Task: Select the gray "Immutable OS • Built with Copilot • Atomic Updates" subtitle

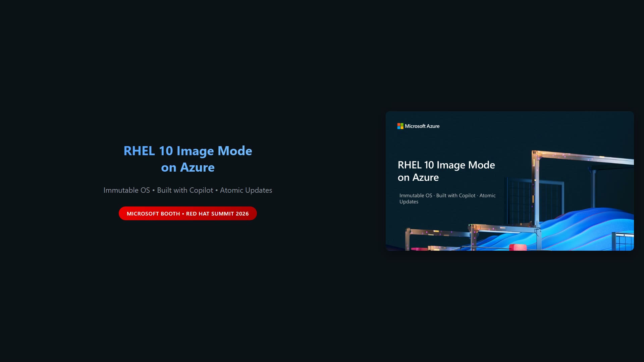Action: click(x=188, y=190)
